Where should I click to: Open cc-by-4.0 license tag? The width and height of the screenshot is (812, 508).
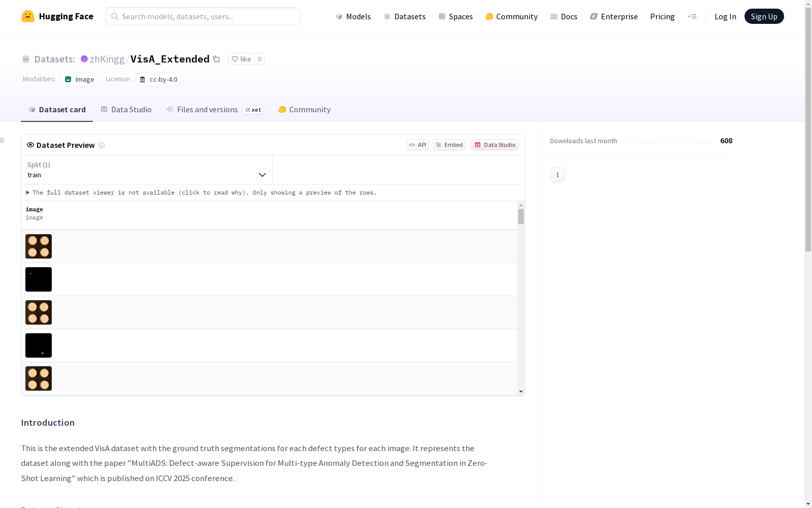point(159,79)
